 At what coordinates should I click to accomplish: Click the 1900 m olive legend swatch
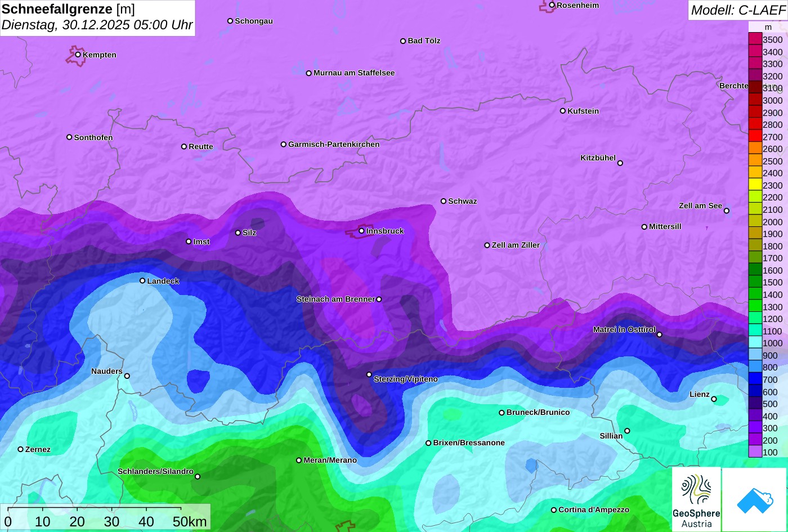click(x=755, y=234)
